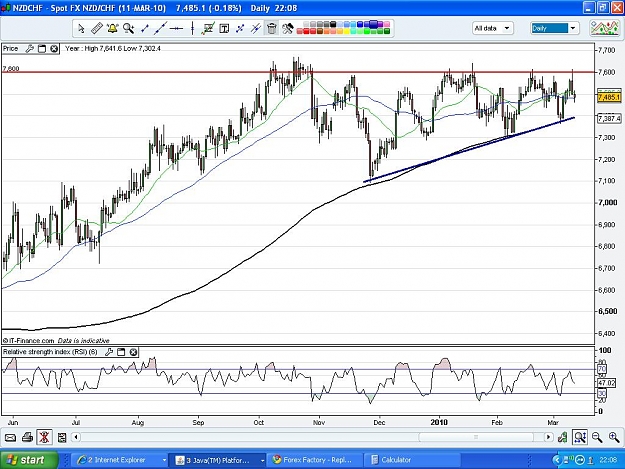Switch to the 2 Internet Explorer taskbar item
This screenshot has width=625, height=469.
pos(118,460)
